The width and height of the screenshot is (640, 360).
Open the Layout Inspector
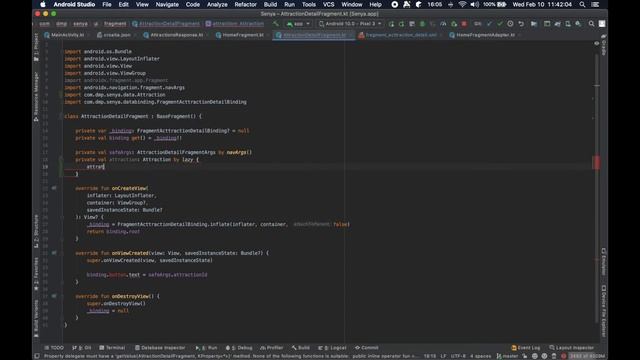pyautogui.click(x=571, y=348)
